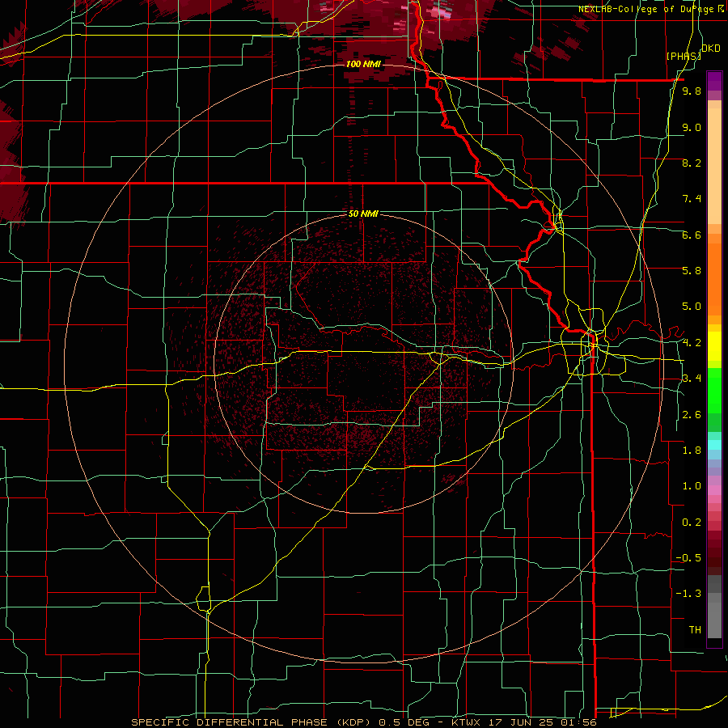The height and width of the screenshot is (728, 728).
Task: Click the "3.4" color scale value
Action: tap(692, 379)
